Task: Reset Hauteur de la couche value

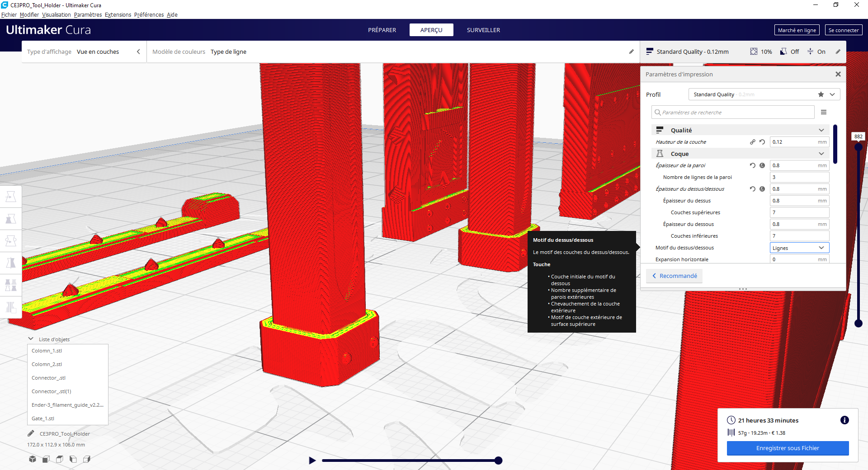Action: (x=762, y=142)
